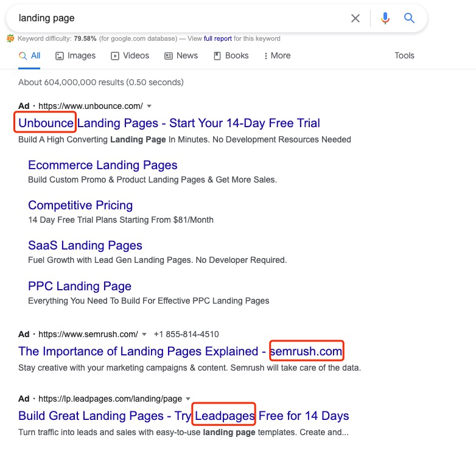Submit search using the magnifier icon
This screenshot has width=476, height=454.
409,18
